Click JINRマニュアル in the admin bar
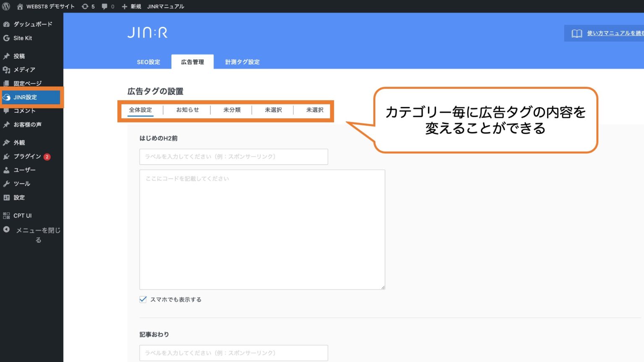The height and width of the screenshot is (362, 644). coord(165,6)
